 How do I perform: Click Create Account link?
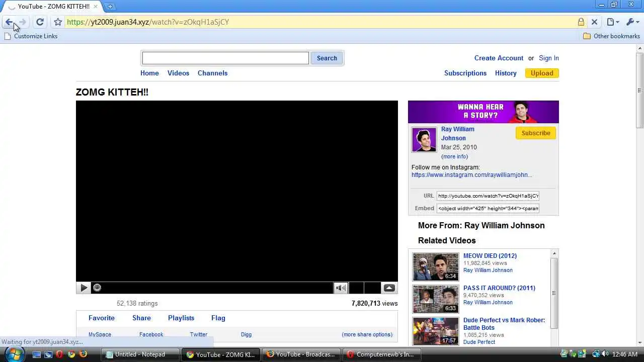499,58
